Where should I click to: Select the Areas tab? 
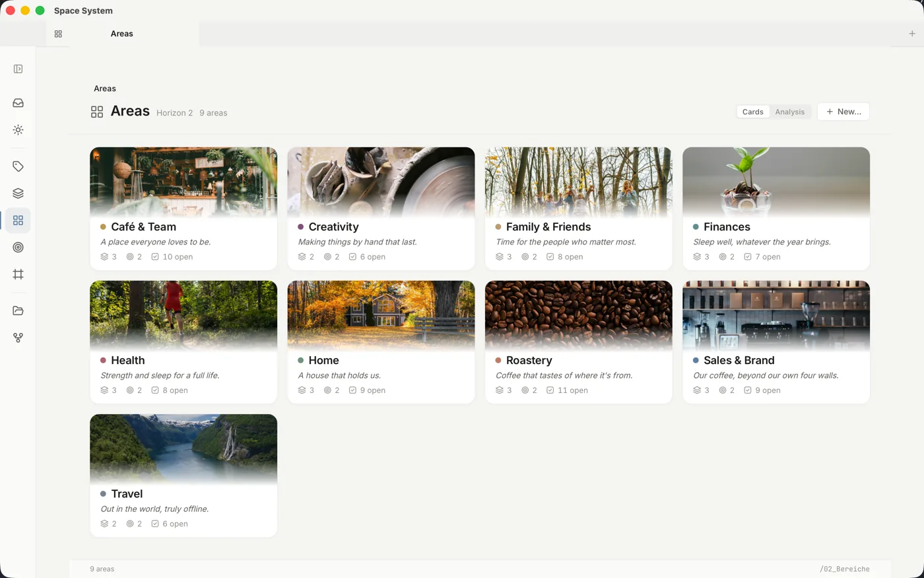pyautogui.click(x=122, y=34)
